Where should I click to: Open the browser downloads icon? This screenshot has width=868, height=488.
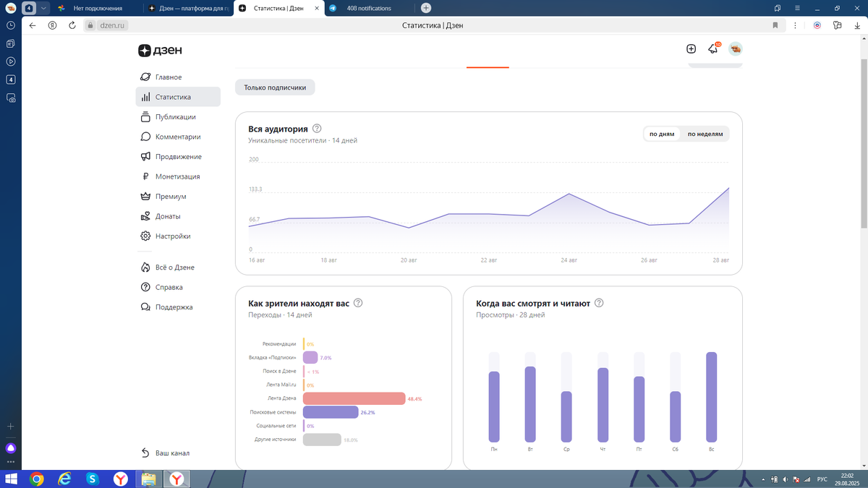(x=856, y=25)
